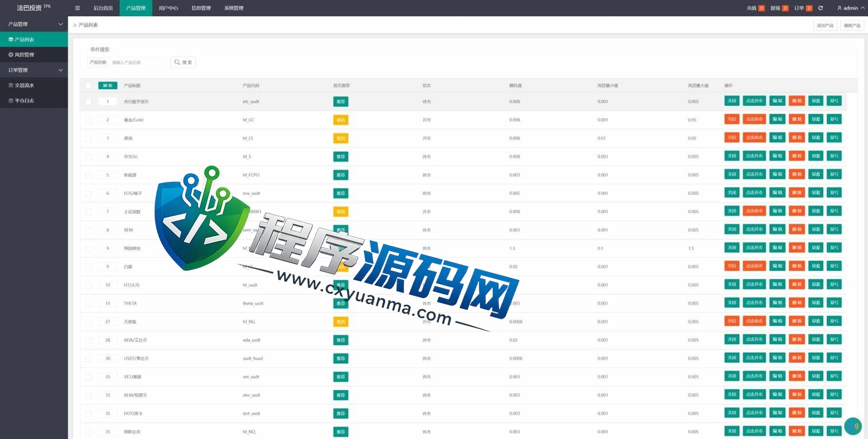Click green 推荐 button in ada_usdt row
This screenshot has height=439, width=868.
pos(341,340)
